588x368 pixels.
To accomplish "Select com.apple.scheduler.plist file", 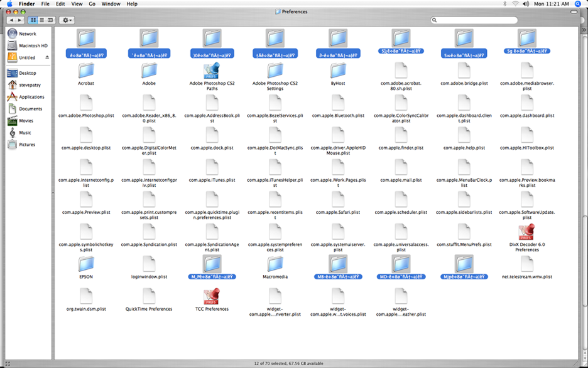I will 401,200.
